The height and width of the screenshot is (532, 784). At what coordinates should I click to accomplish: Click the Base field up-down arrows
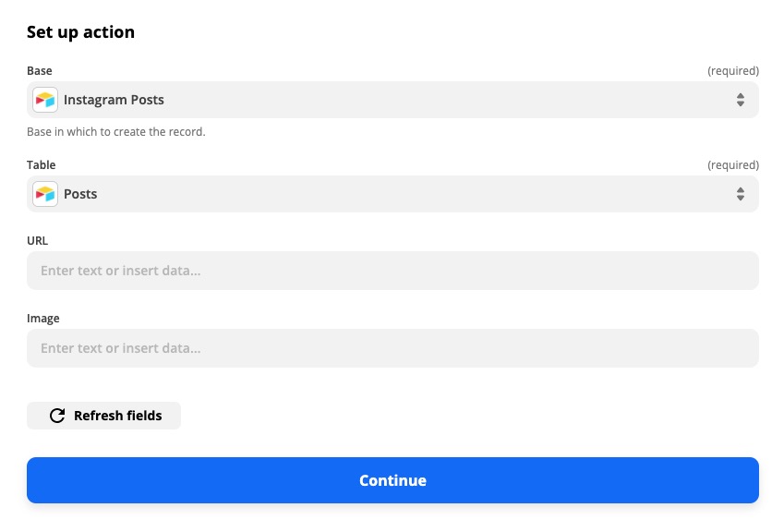pyautogui.click(x=740, y=100)
